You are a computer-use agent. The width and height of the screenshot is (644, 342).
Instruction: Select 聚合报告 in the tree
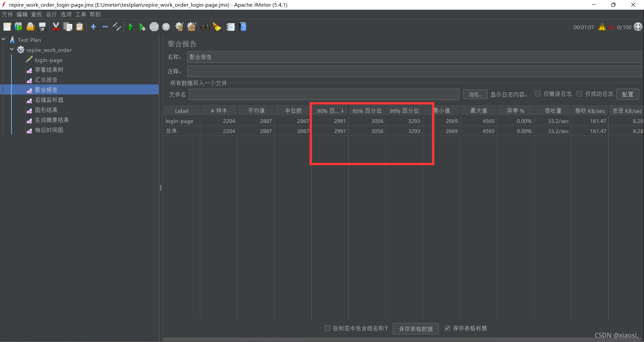(46, 90)
